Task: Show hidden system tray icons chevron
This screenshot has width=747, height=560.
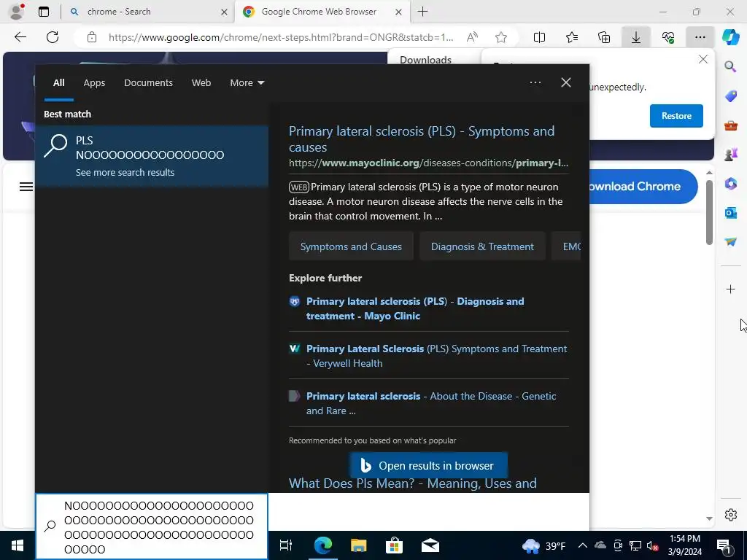Action: coord(582,545)
